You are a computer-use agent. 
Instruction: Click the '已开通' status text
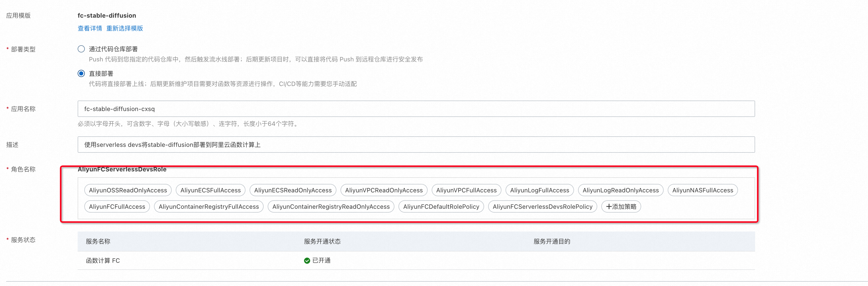click(321, 260)
